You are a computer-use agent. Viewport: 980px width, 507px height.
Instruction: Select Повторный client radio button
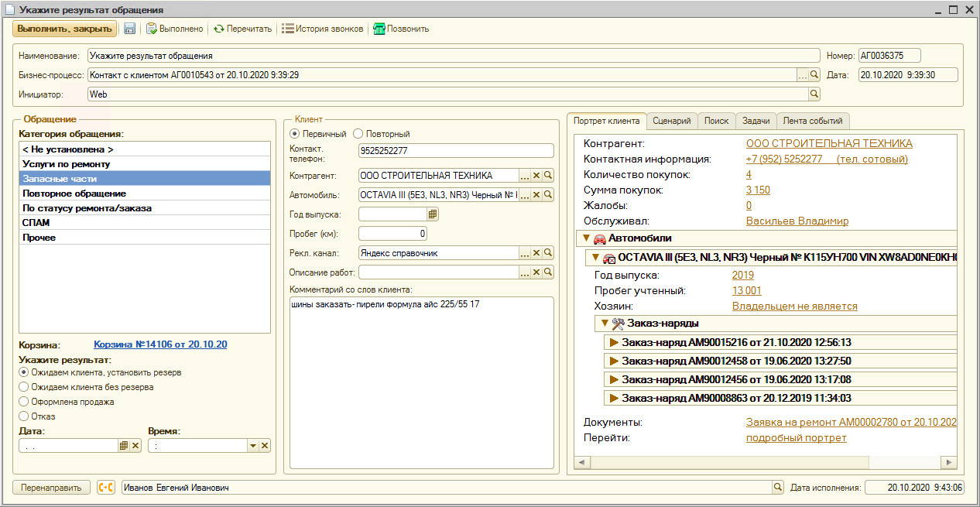point(358,134)
